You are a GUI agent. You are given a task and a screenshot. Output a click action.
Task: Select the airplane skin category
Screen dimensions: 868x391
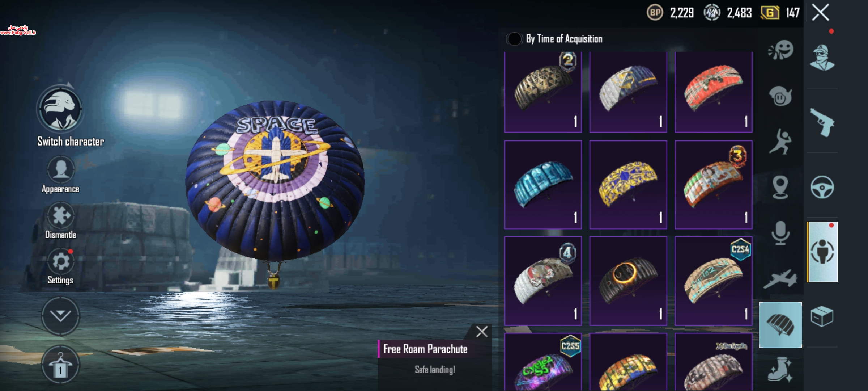click(780, 279)
